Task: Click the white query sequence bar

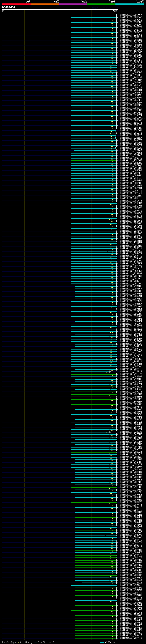Action: (60, 10)
